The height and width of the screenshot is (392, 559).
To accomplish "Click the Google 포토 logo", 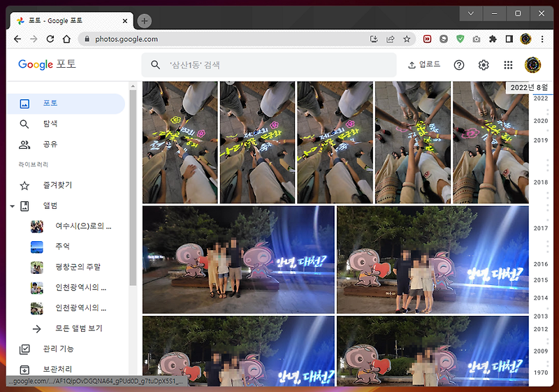I will coord(47,64).
